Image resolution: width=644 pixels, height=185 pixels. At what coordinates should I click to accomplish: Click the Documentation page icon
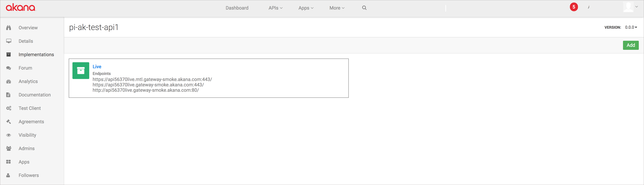pos(9,95)
